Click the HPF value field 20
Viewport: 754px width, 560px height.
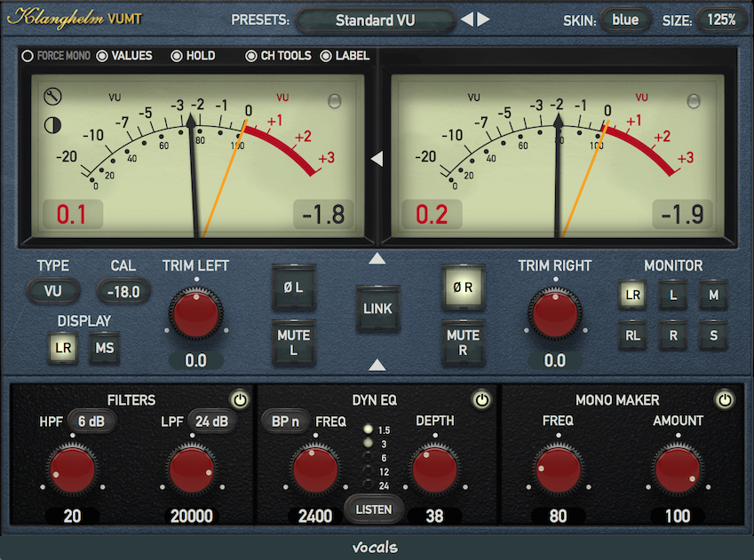tap(72, 516)
